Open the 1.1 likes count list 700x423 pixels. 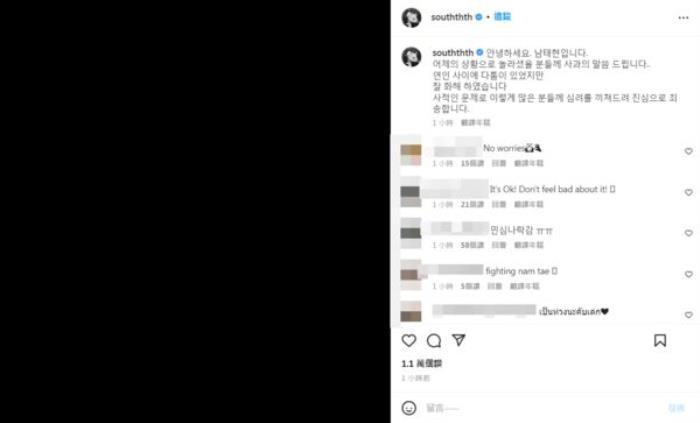coord(421,364)
